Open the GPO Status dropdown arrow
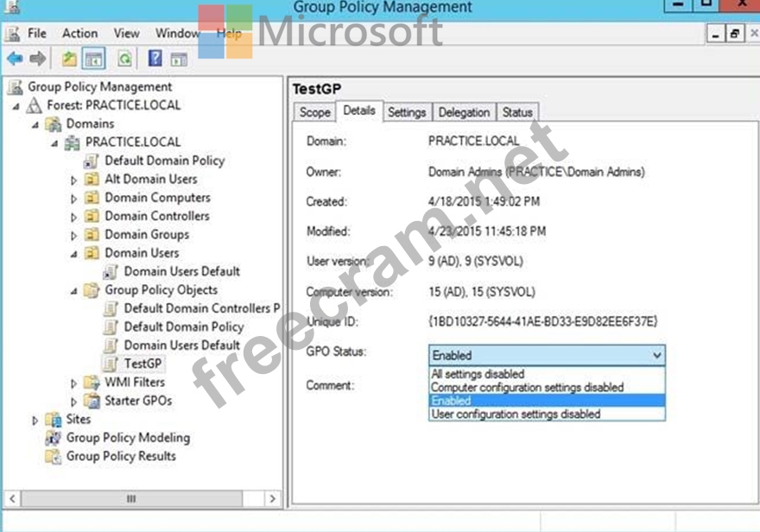760x532 pixels. tap(656, 355)
